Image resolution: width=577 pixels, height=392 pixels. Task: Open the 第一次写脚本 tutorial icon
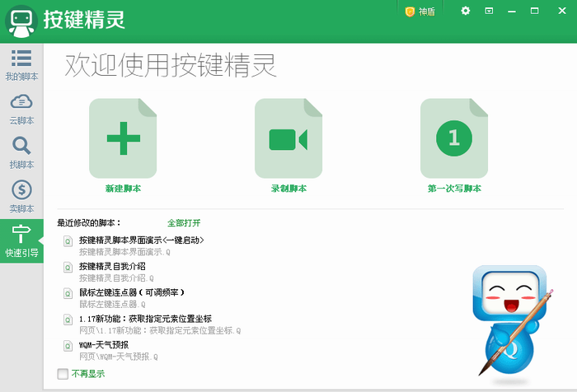point(453,139)
